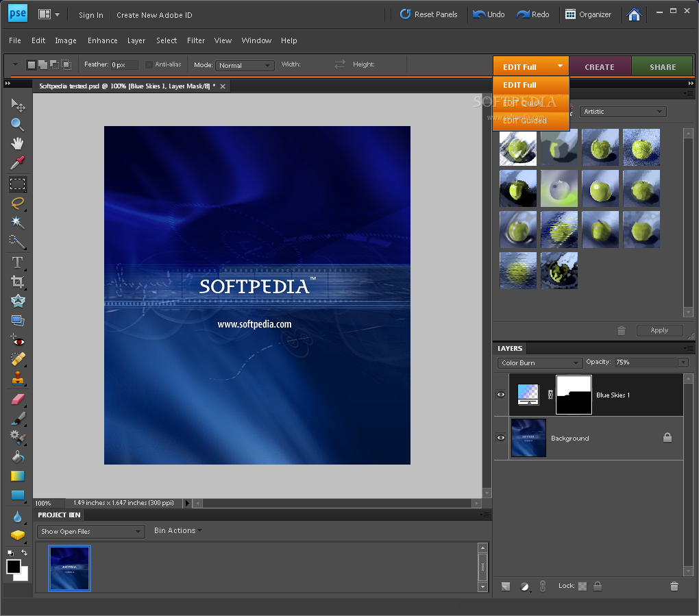Select the Quick Selection brush tool
The height and width of the screenshot is (616, 699).
[x=17, y=242]
